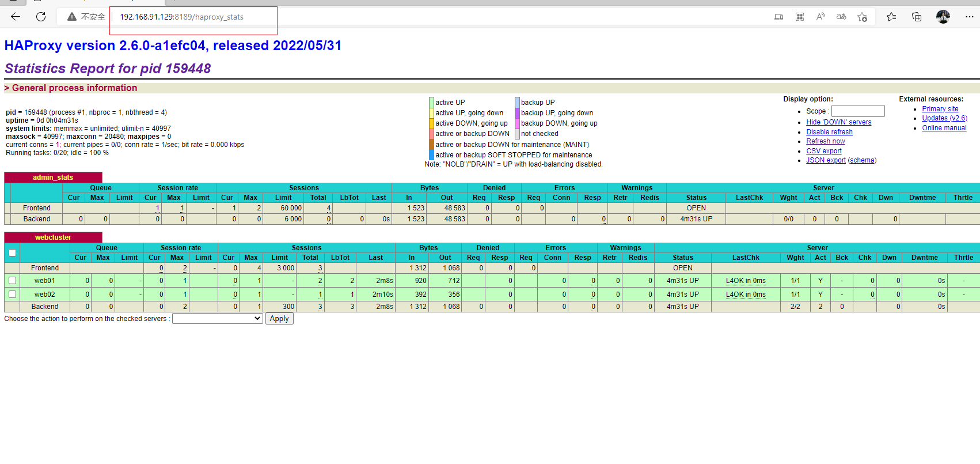Add this page to favorites
This screenshot has width=980, height=464.
[x=862, y=17]
